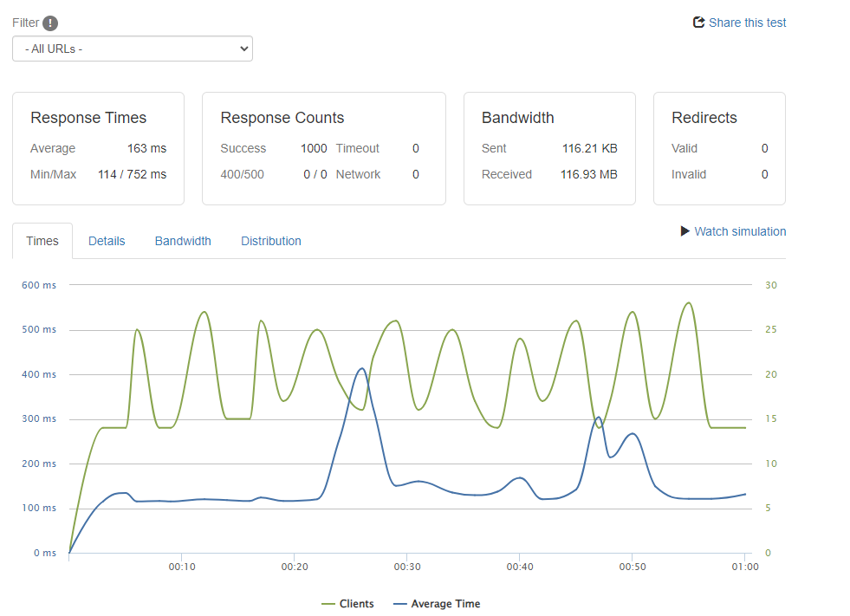Click the 600 ms label on left axis
Viewport: 850px width, 616px height.
coord(39,285)
